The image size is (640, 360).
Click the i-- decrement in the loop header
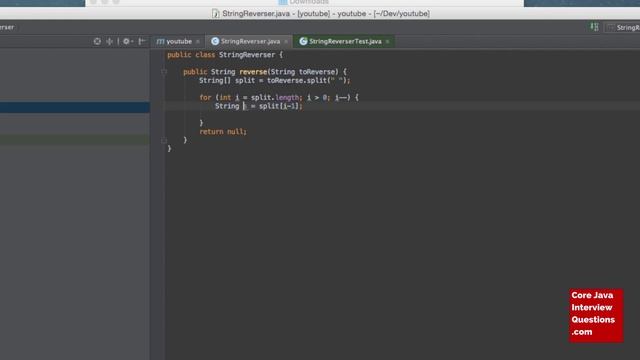pyautogui.click(x=342, y=98)
